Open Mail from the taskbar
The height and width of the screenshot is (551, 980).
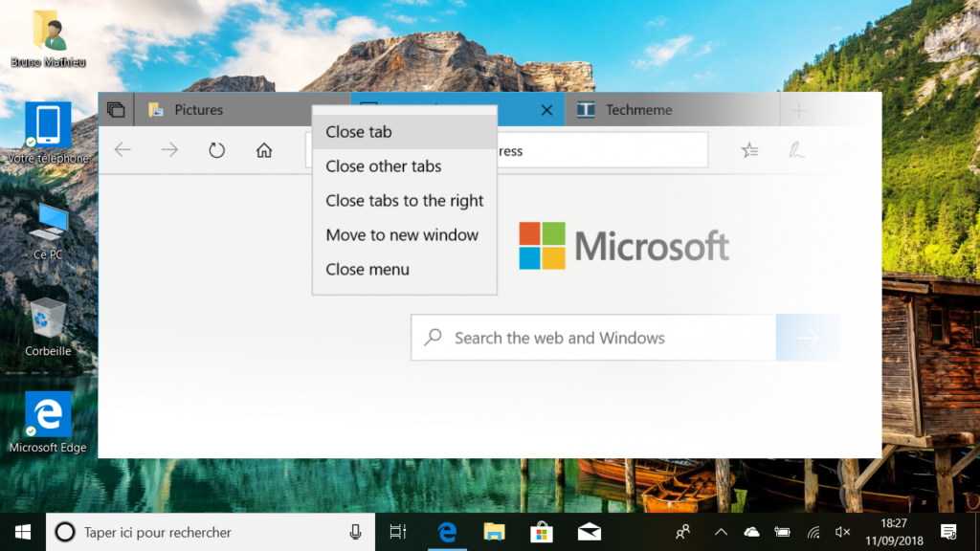(589, 532)
